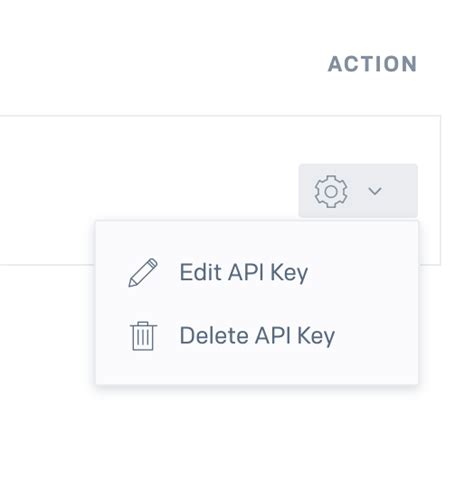This screenshot has width=474, height=490.
Task: Click the word Key in Edit API Key
Action: click(289, 274)
